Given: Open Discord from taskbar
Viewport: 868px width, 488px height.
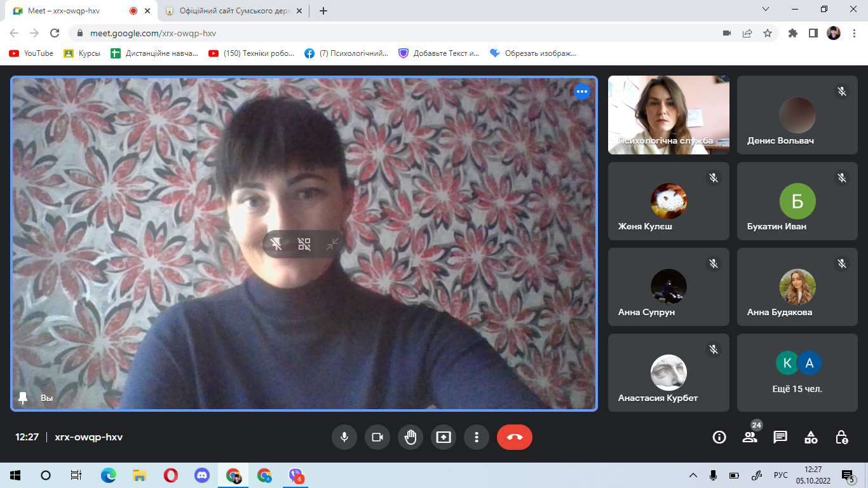Looking at the screenshot, I should coord(201,475).
